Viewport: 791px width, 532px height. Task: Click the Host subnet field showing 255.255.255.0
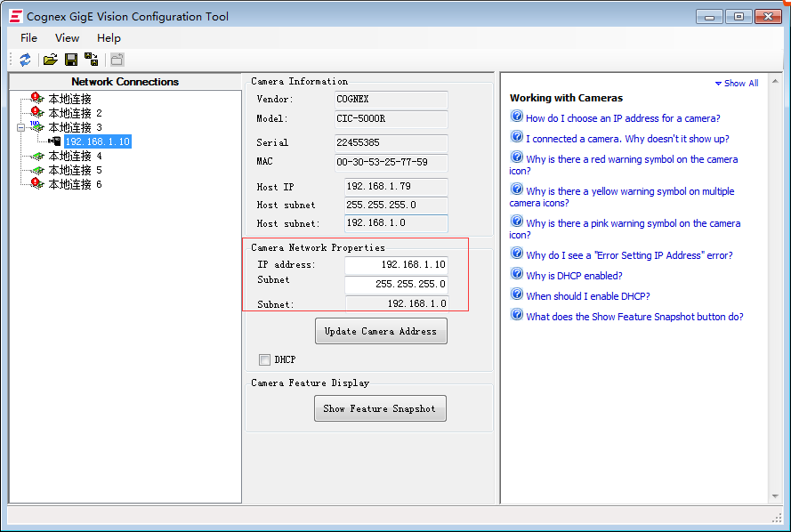pyautogui.click(x=396, y=206)
